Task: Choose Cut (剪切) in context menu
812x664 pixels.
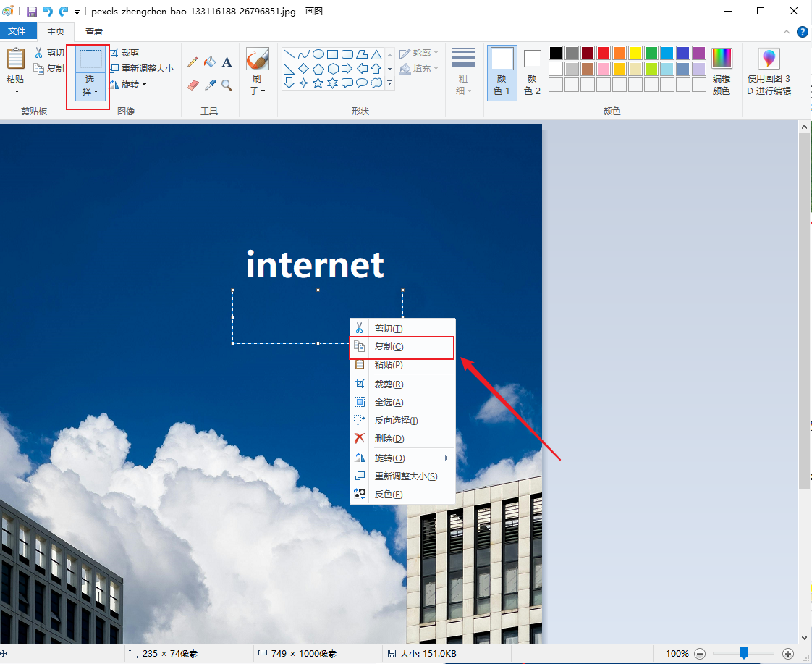Action: (402, 328)
